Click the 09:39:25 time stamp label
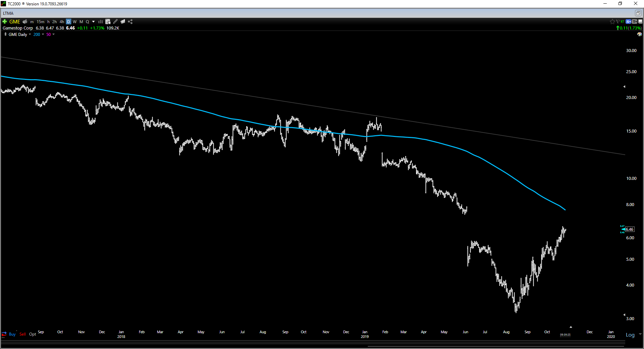 click(565, 335)
